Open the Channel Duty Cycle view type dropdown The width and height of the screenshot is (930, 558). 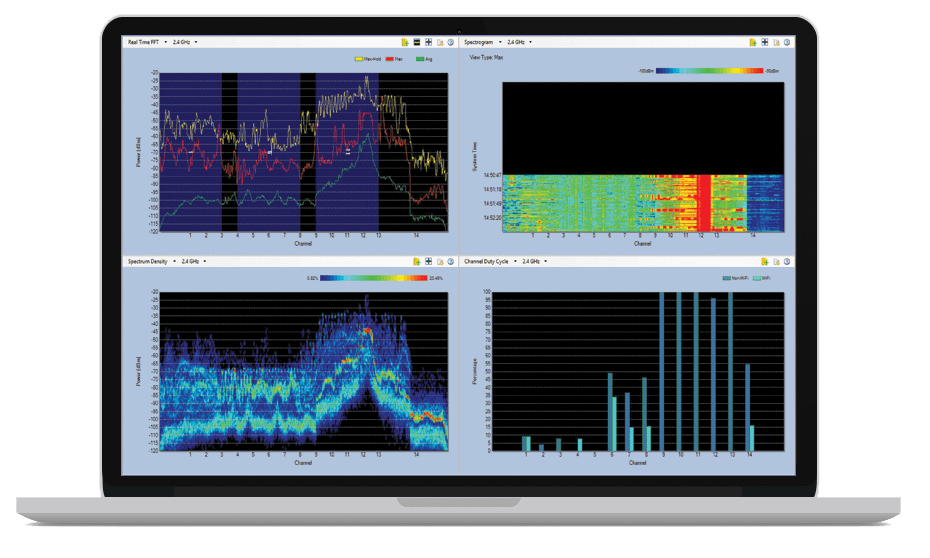pos(515,262)
